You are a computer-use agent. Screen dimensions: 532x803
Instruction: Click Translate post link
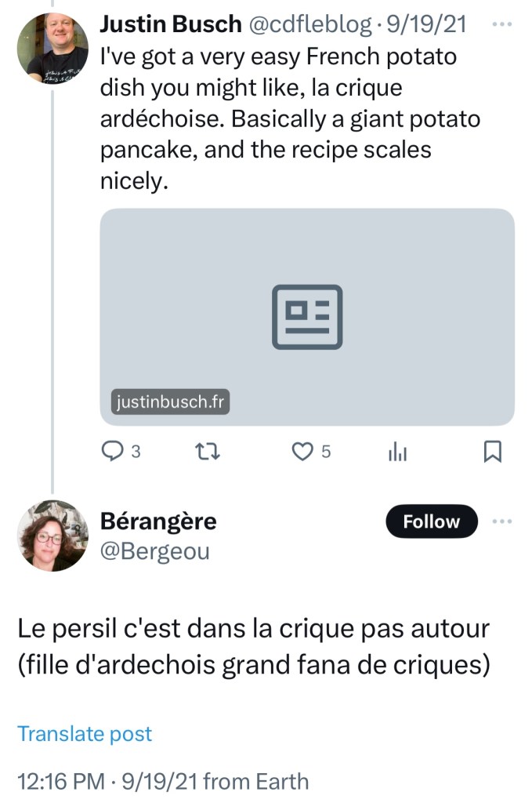85,734
